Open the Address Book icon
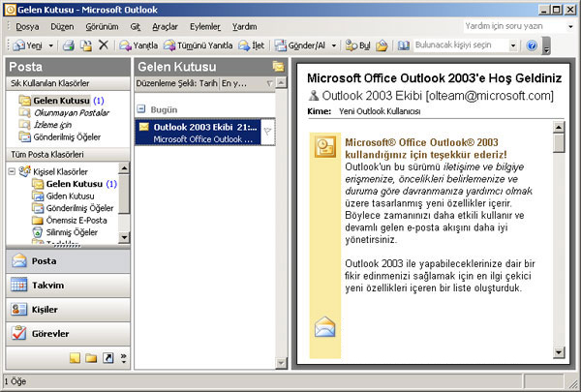581x392 pixels. (404, 45)
